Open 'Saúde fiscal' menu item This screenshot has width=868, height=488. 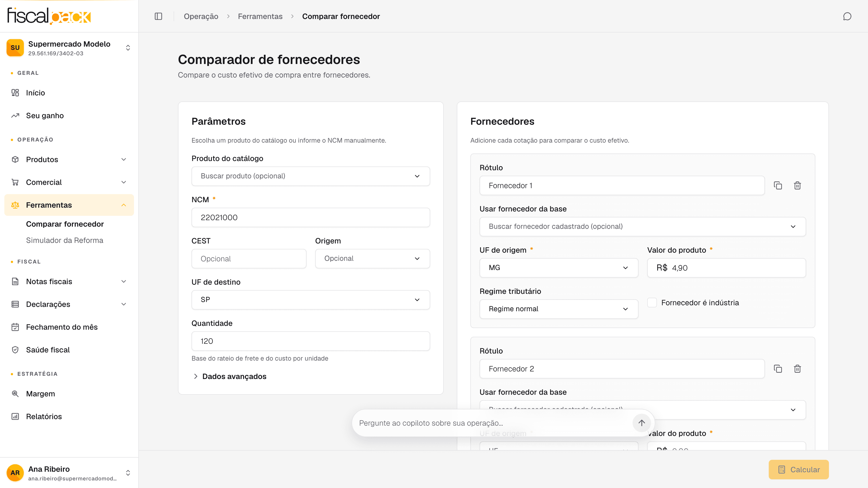[69, 350]
